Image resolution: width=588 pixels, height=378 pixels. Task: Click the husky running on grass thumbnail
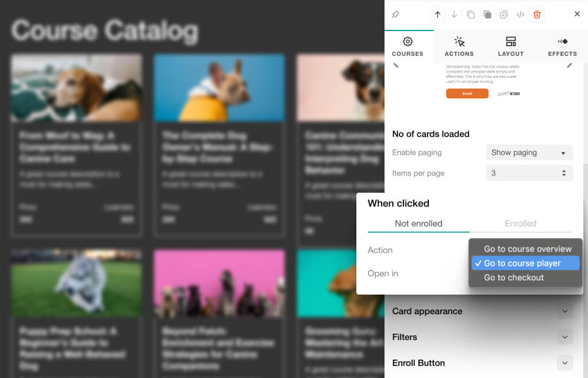(x=76, y=284)
